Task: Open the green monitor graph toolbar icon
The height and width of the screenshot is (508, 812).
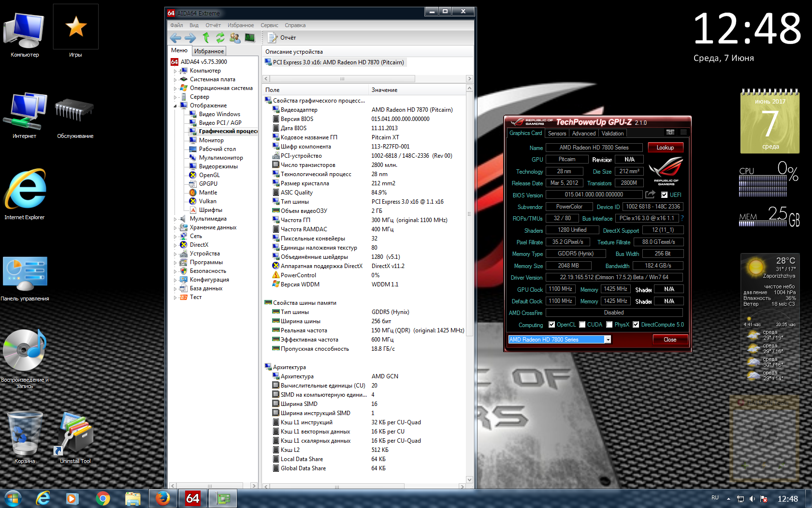Action: pyautogui.click(x=250, y=38)
